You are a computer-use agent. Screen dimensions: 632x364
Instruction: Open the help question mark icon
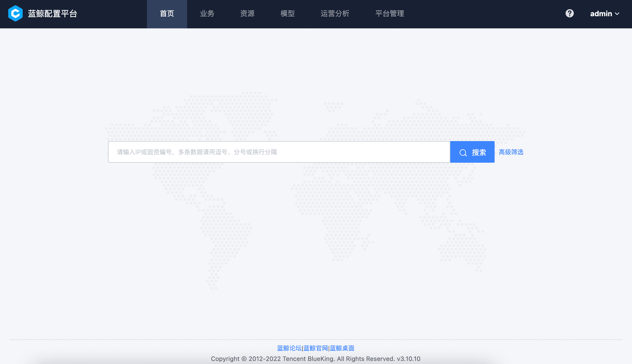point(570,13)
